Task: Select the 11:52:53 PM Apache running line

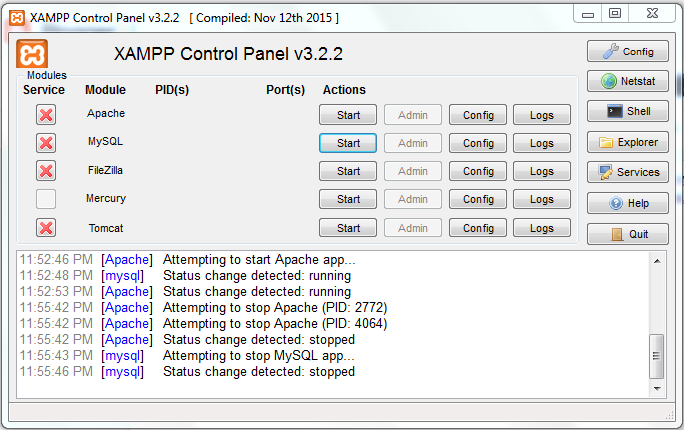Action: pyautogui.click(x=185, y=291)
